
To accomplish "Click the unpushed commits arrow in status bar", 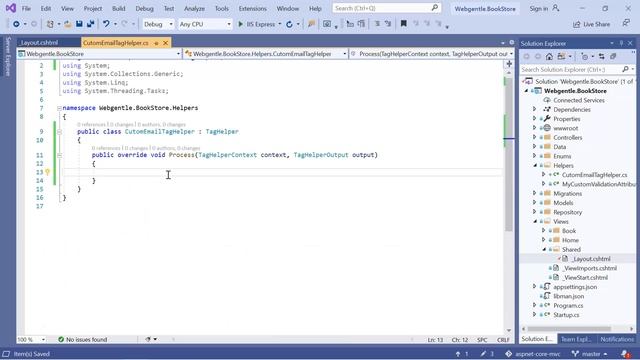I will tap(458, 354).
